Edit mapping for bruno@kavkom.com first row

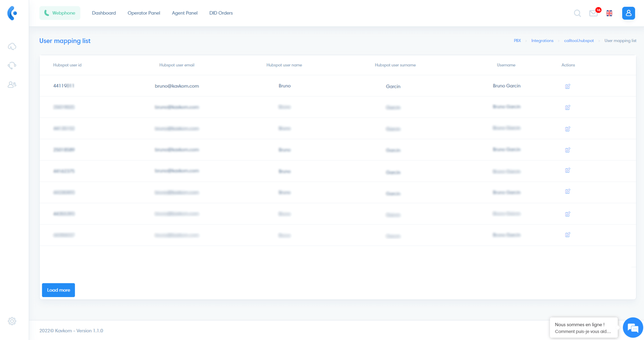click(568, 86)
